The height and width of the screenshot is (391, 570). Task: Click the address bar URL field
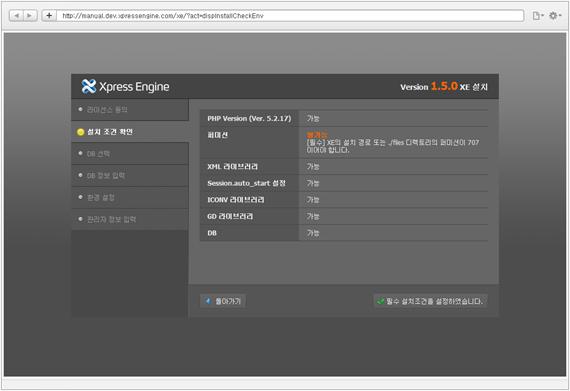tap(290, 16)
